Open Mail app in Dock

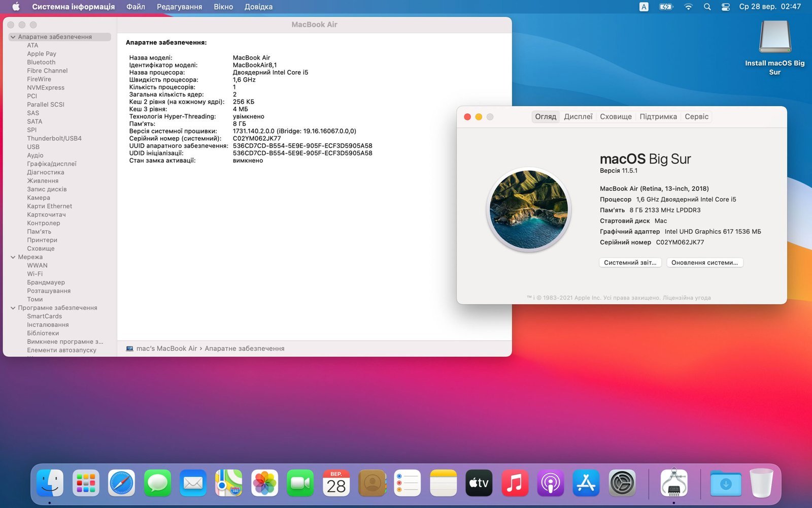(x=193, y=483)
